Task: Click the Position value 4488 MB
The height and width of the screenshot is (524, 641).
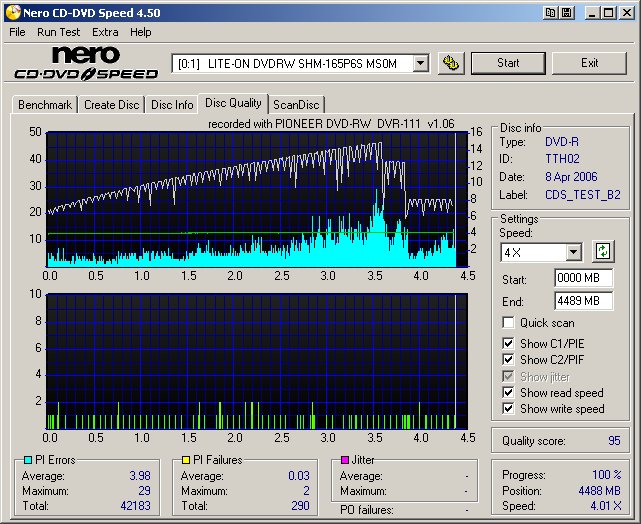Action: point(599,490)
